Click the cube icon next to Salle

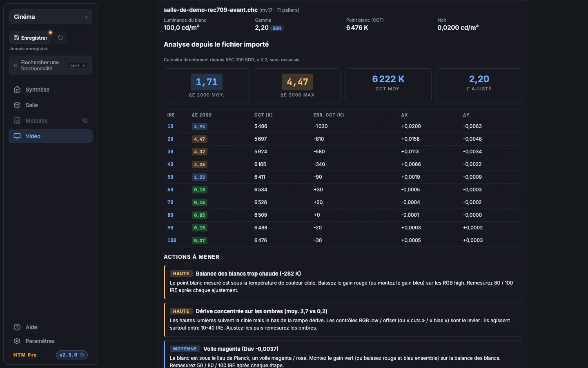point(17,105)
